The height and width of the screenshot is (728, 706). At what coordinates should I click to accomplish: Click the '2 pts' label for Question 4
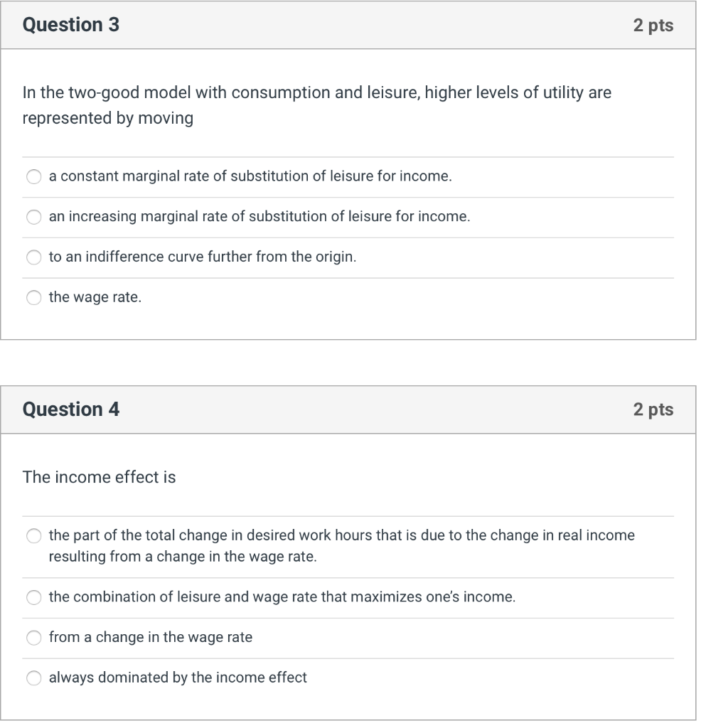(654, 409)
